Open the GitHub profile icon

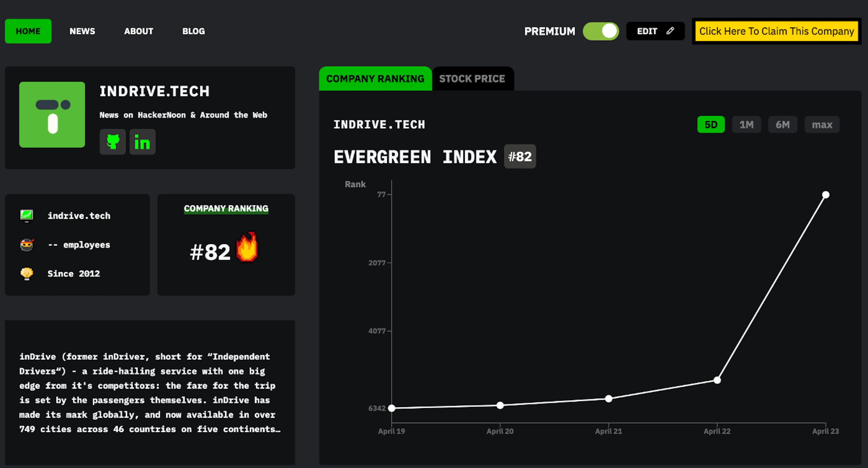click(x=113, y=142)
